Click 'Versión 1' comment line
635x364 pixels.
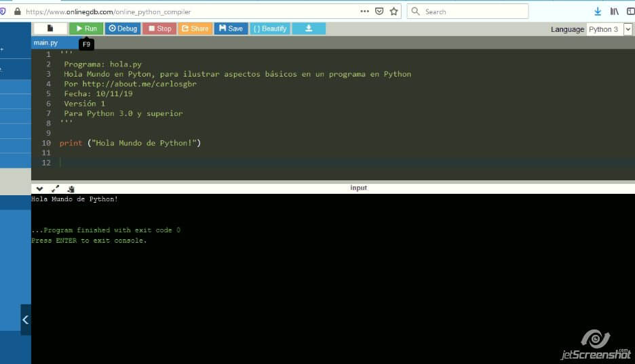coord(84,104)
